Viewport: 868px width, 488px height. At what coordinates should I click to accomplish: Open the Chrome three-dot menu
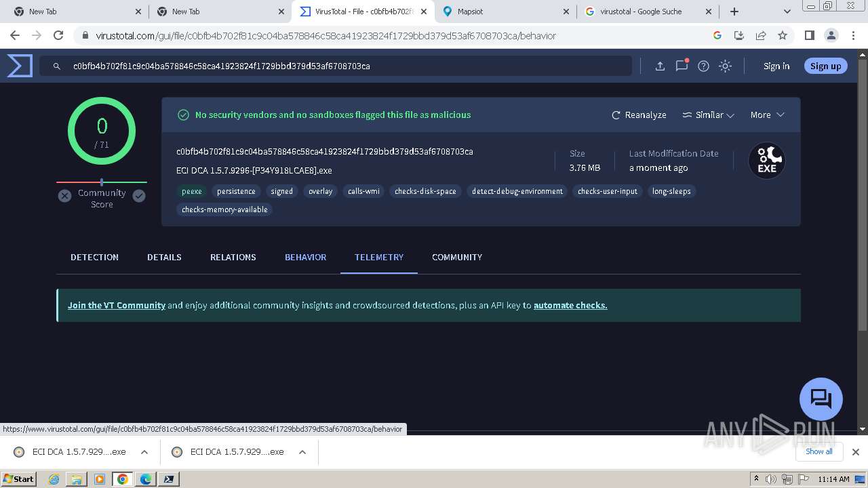852,35
